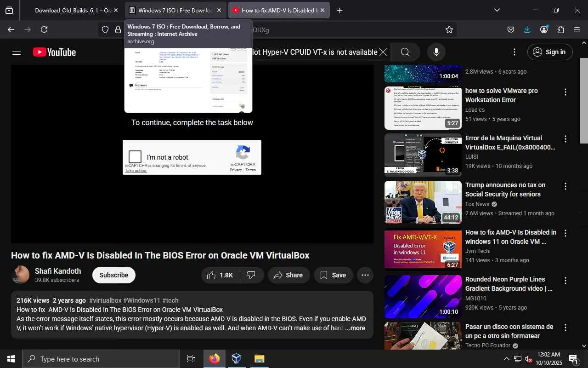Open the Firefox account icon
The width and height of the screenshot is (588, 368).
pos(544,29)
